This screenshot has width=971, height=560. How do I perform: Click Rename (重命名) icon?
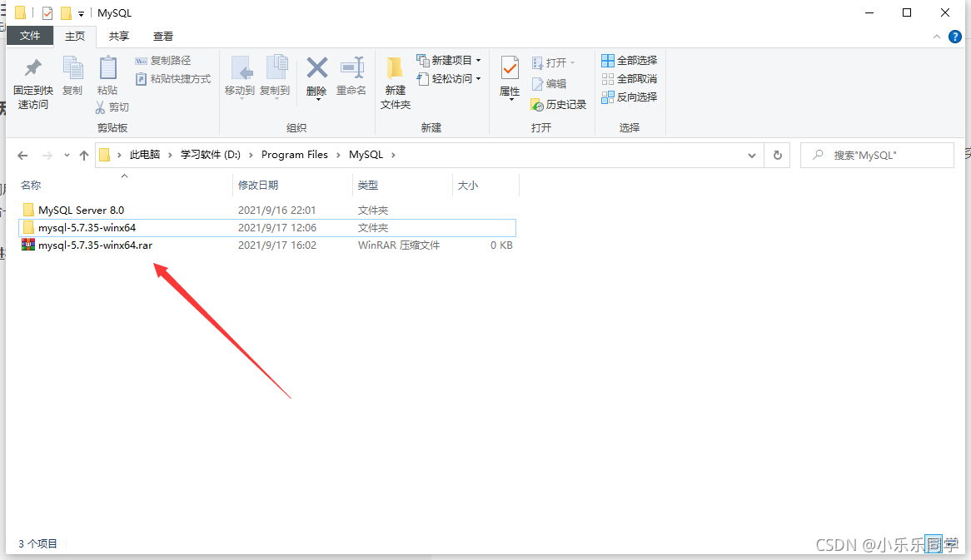pyautogui.click(x=351, y=67)
